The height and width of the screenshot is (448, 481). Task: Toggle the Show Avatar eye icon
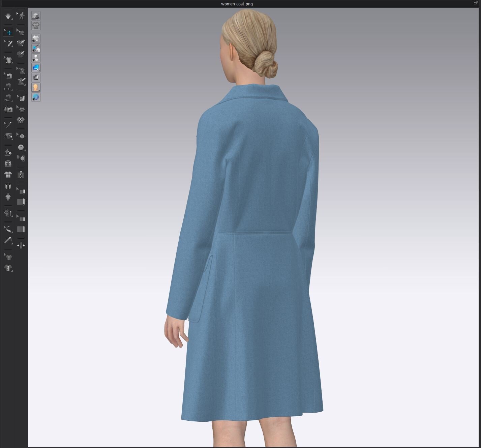click(36, 58)
